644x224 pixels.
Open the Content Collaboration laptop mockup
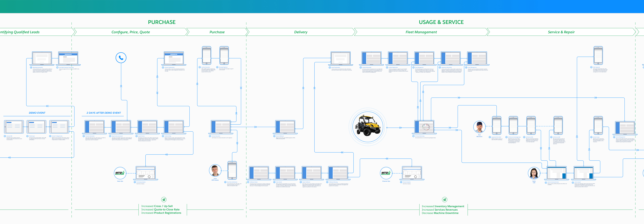click(174, 59)
